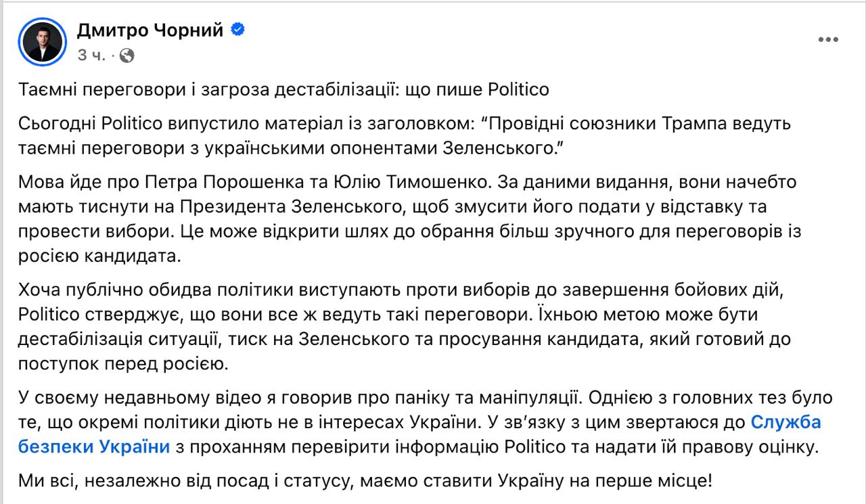Click the author name Дмитро Чорний

pyautogui.click(x=152, y=29)
